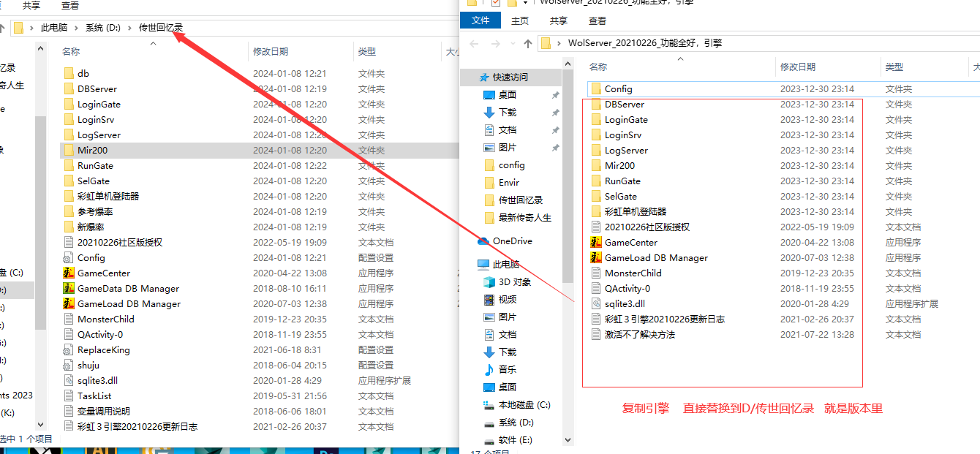Select the Mir200 folder in left window
Image resolution: width=980 pixels, height=454 pixels.
click(93, 150)
